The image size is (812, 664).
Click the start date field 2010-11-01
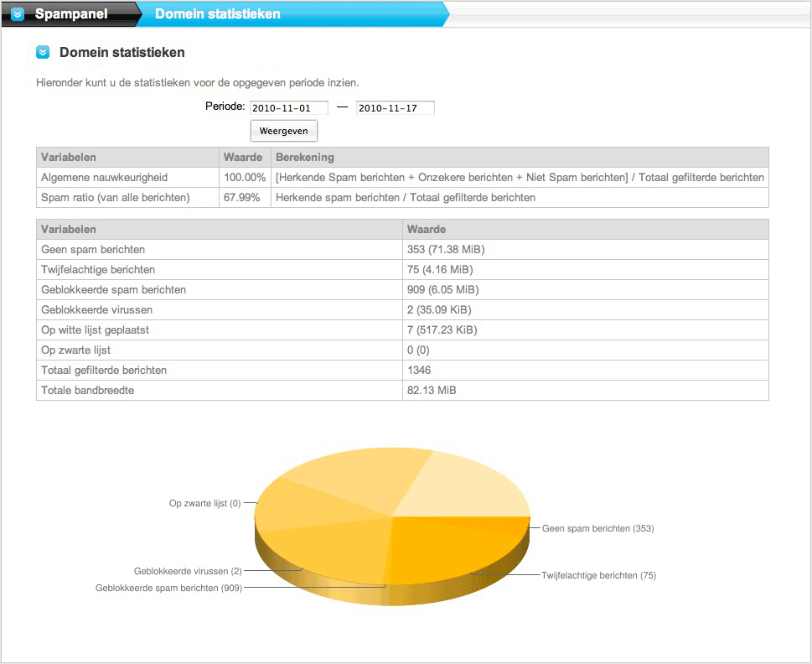(289, 107)
